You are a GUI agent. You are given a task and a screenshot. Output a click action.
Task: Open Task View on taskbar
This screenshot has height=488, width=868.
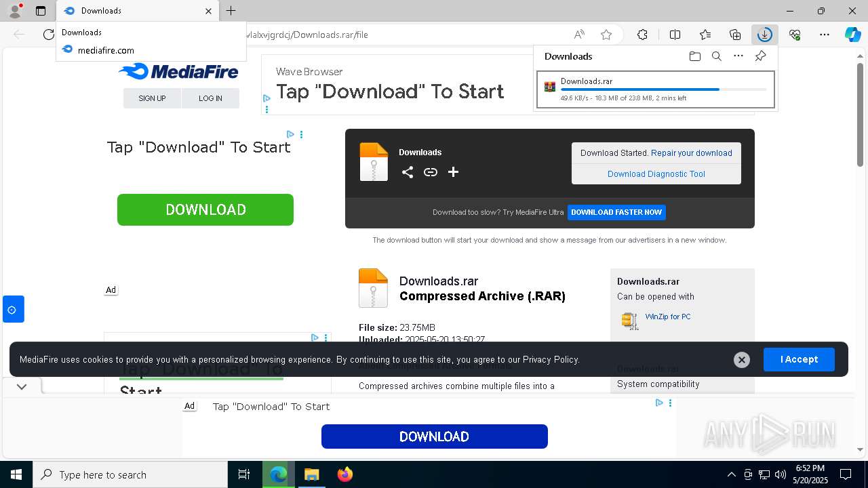pyautogui.click(x=244, y=474)
